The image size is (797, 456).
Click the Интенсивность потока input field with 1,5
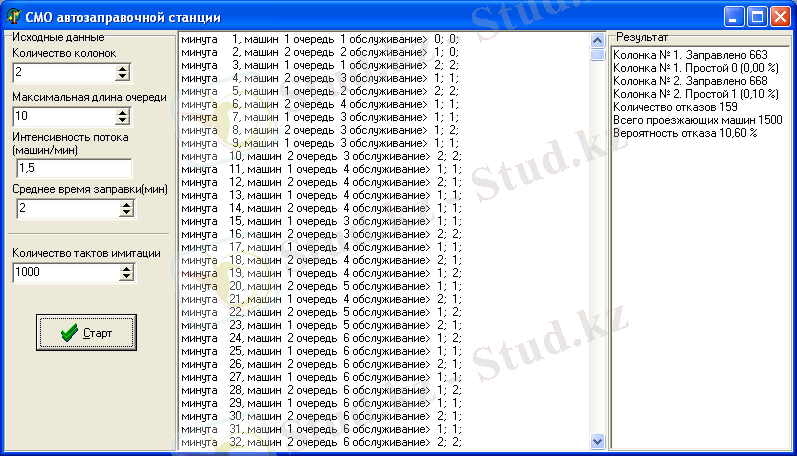pos(74,168)
